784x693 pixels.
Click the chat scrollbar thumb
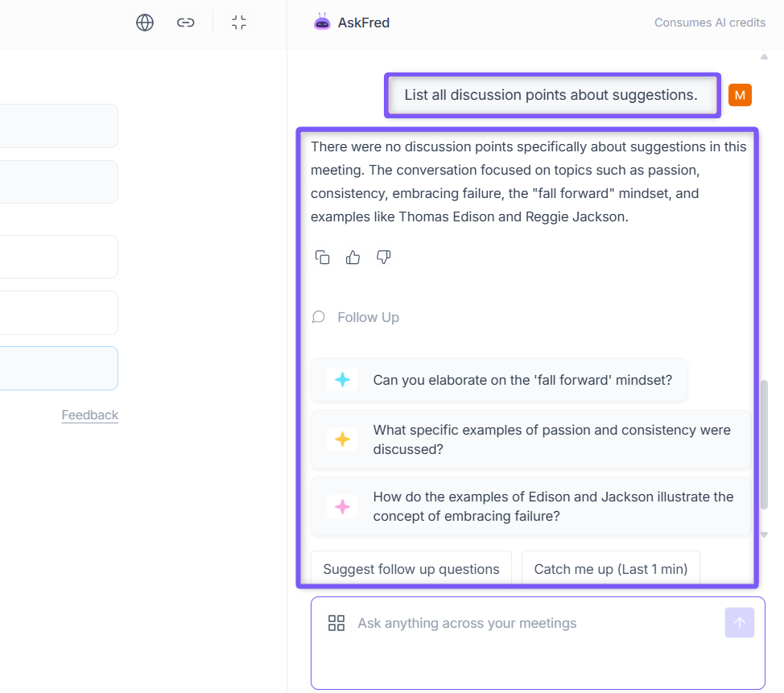(764, 443)
